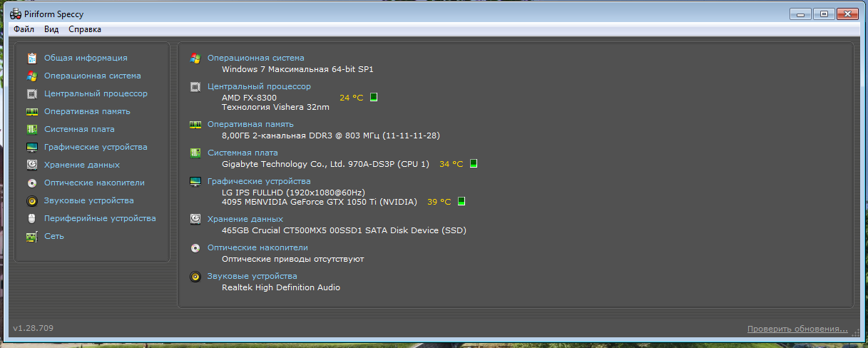Click the RAM icon in summary panel
This screenshot has height=348, width=868.
tap(195, 124)
